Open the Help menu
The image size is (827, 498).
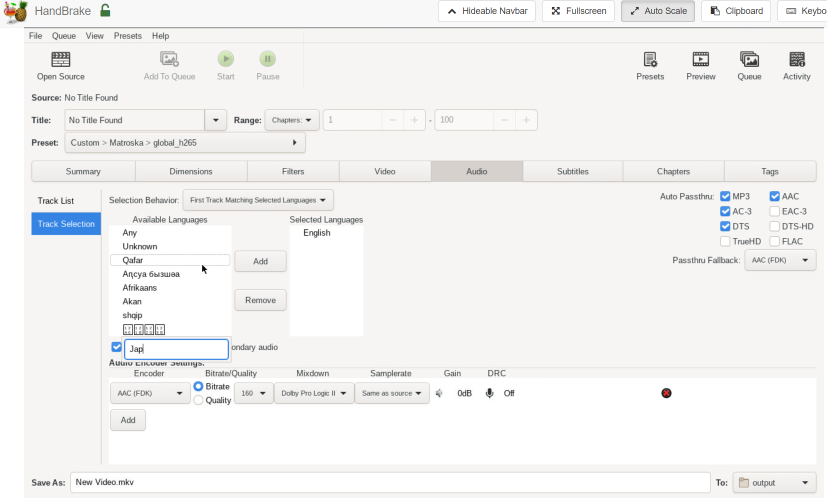[160, 36]
